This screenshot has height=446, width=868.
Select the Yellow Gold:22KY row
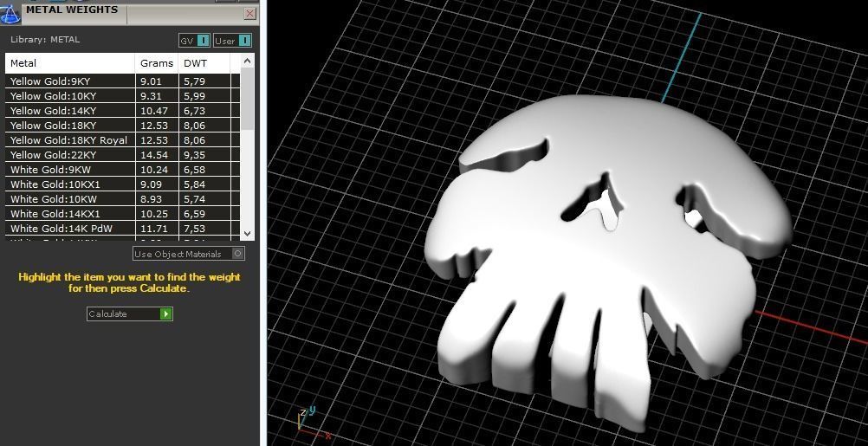tap(122, 155)
